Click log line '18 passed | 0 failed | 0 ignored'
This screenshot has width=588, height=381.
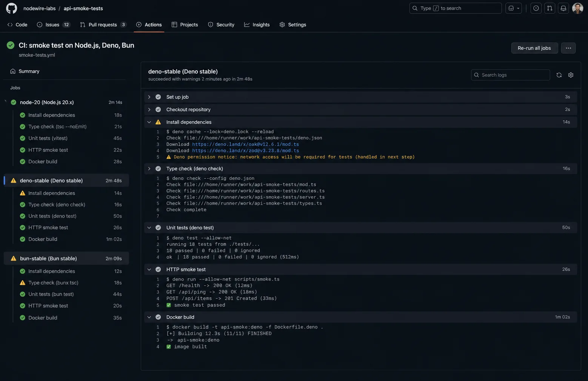click(x=213, y=250)
